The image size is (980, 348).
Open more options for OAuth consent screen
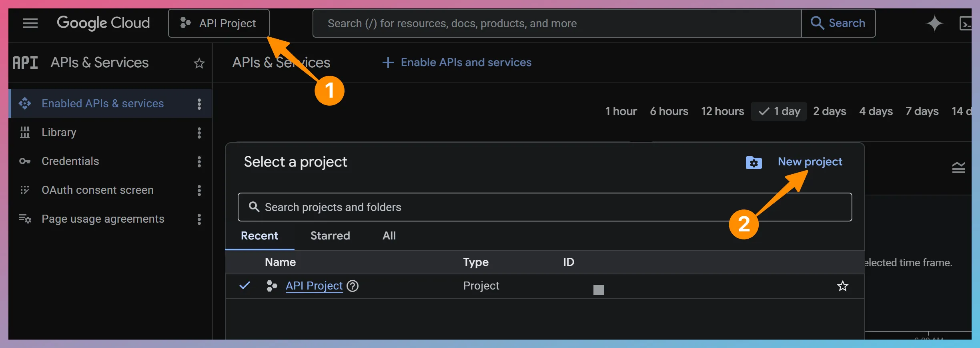[199, 190]
